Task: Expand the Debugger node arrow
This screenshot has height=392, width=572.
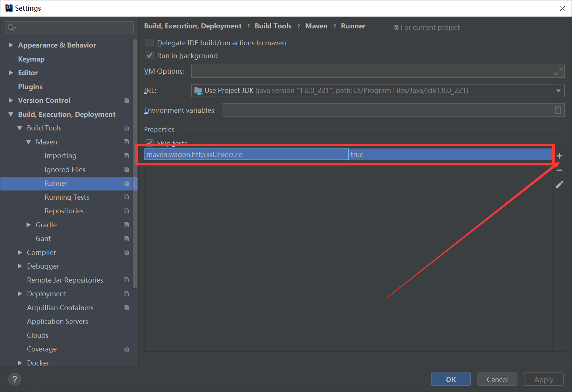Action: click(x=20, y=266)
